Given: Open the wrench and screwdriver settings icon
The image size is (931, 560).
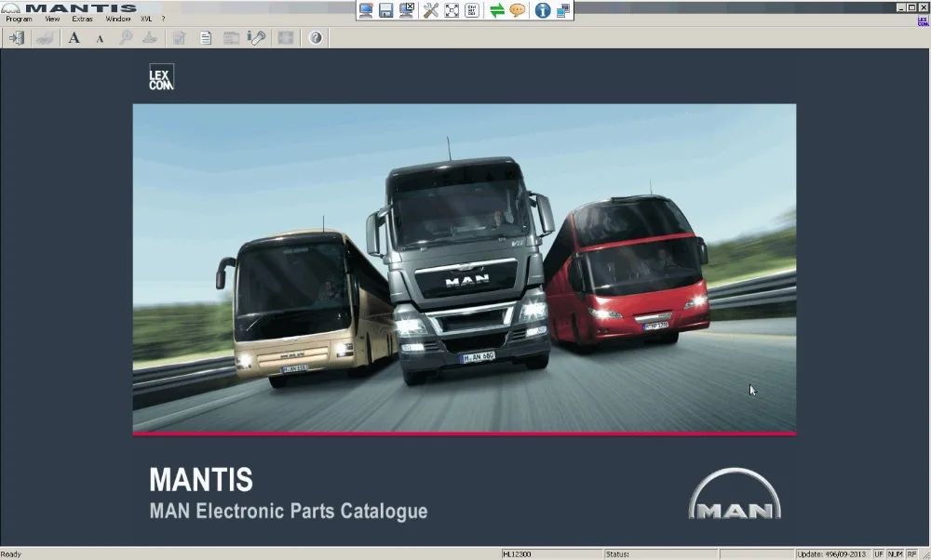Looking at the screenshot, I should coord(431,10).
